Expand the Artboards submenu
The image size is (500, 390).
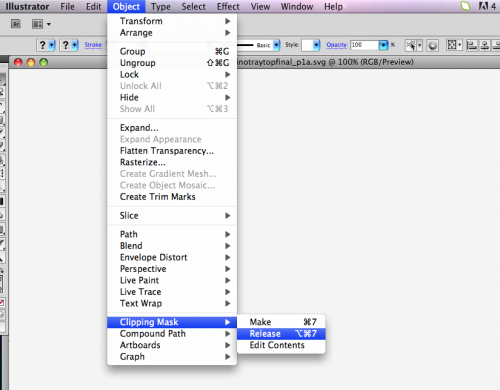pos(172,345)
